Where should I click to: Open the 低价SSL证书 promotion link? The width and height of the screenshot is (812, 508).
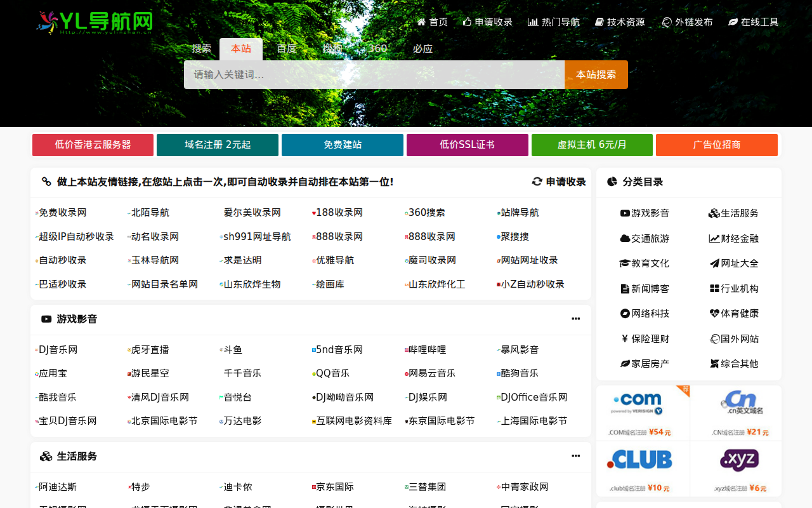467,145
